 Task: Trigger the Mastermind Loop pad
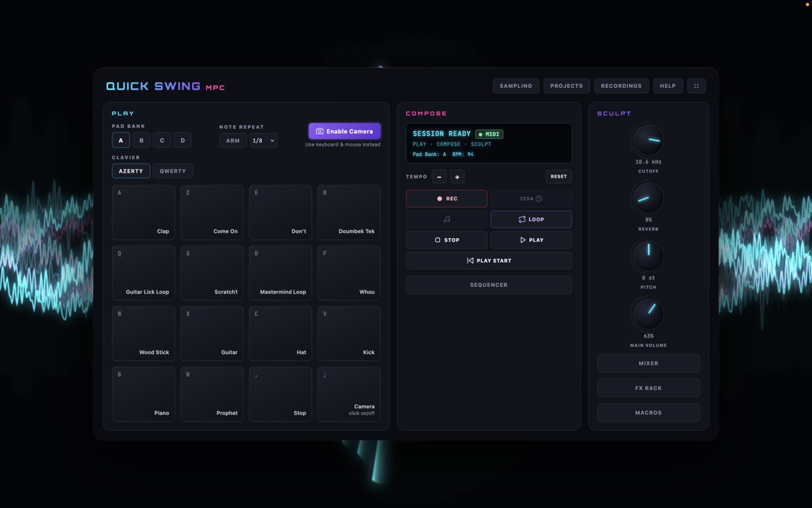click(x=281, y=273)
